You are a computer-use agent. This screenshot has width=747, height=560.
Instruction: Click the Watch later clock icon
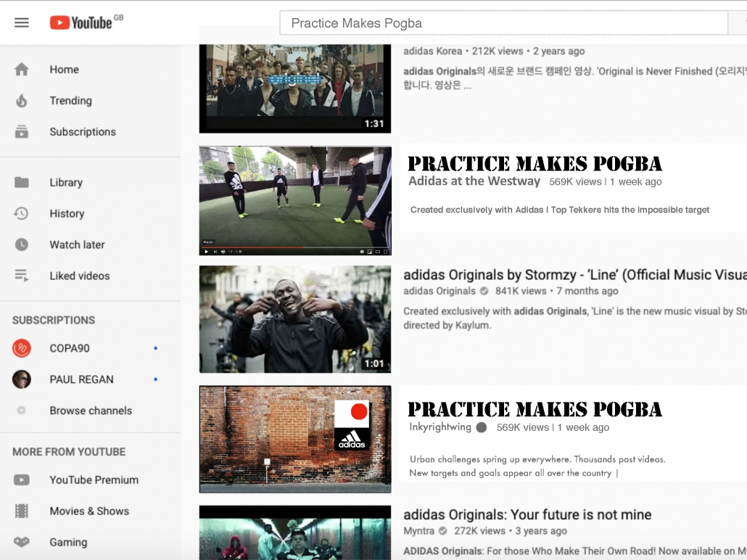tap(22, 244)
